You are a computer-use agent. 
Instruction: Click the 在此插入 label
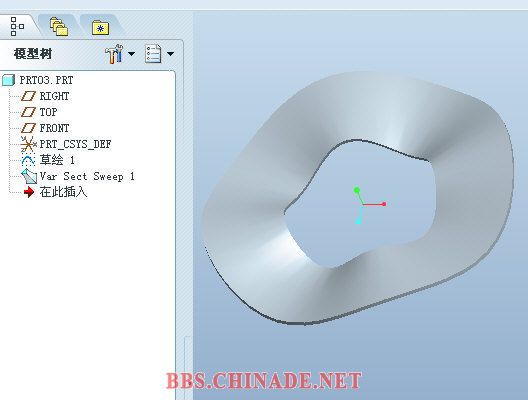click(63, 192)
